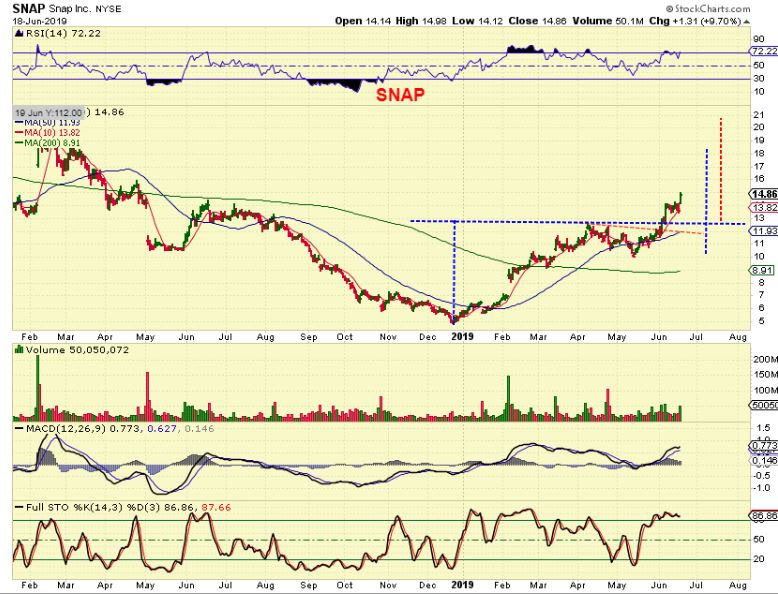
Task: Click the 14.86 last-price tag on price axis
Action: (x=763, y=194)
